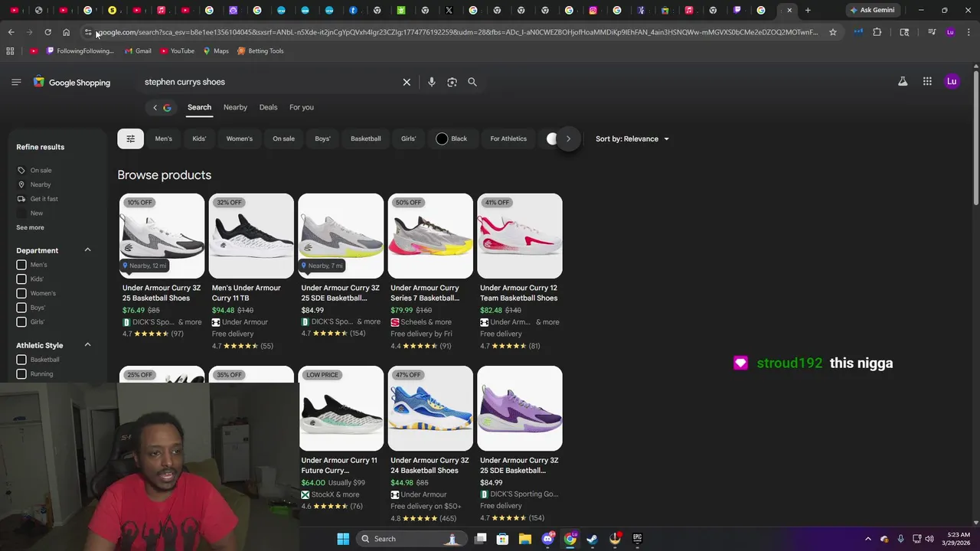Open the YouTube bookmark
Viewport: 980px width, 551px height.
pyautogui.click(x=176, y=51)
